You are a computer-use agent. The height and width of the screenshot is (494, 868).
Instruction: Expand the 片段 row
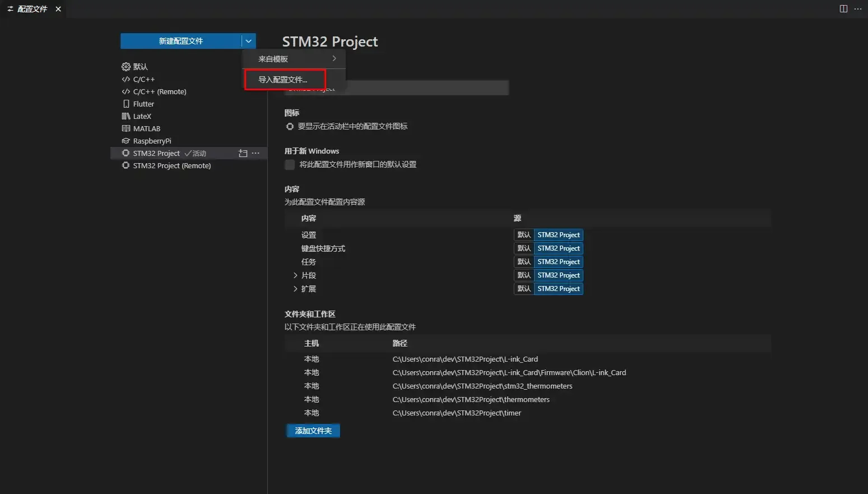(x=295, y=275)
